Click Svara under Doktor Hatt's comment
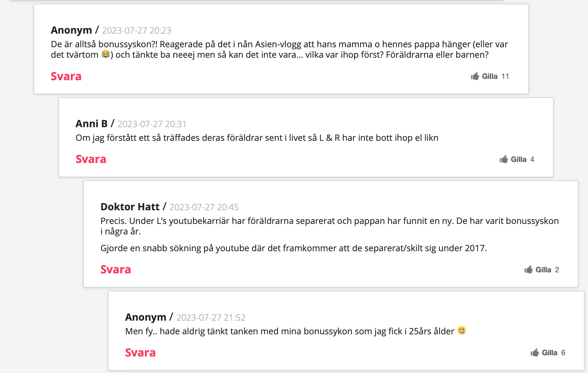 click(116, 270)
